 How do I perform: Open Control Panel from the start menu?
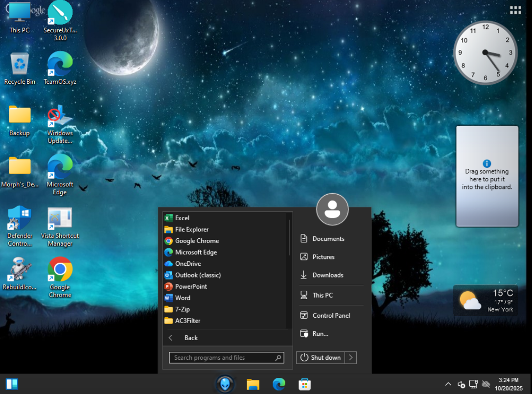click(331, 316)
